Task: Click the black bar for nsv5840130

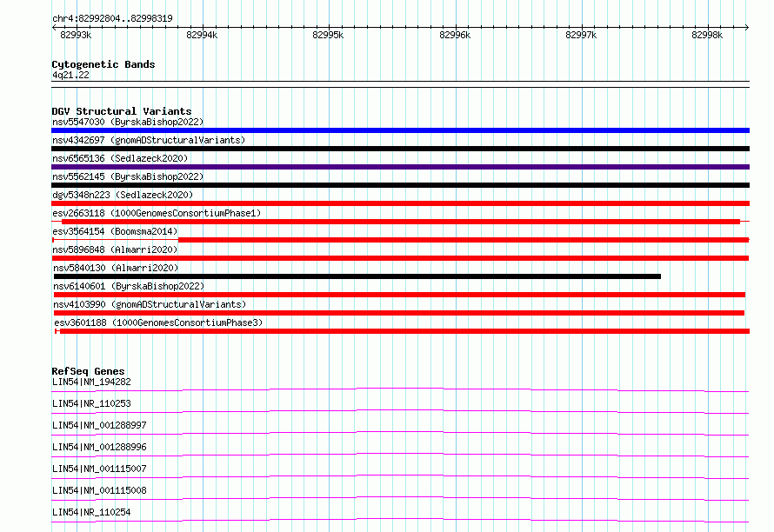Action: (357, 276)
